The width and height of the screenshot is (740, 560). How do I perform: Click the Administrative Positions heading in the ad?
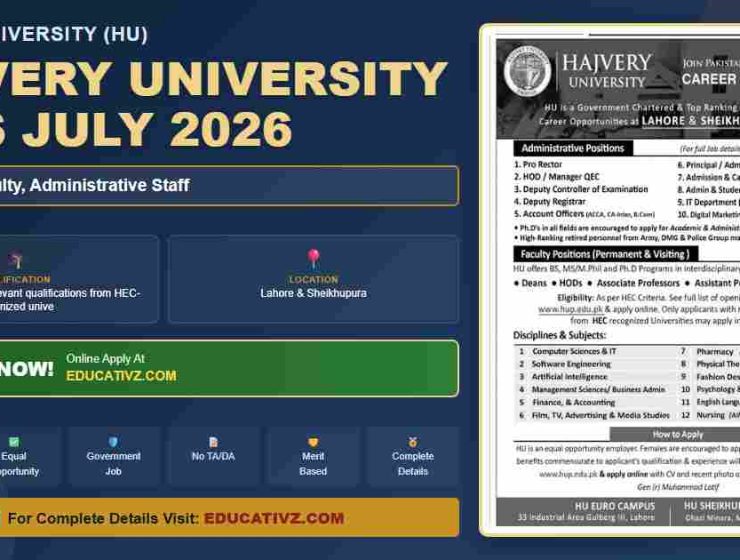pyautogui.click(x=572, y=148)
